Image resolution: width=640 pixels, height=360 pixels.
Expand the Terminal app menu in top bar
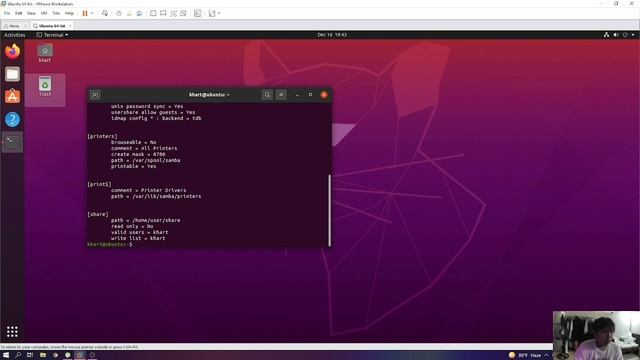[x=52, y=35]
